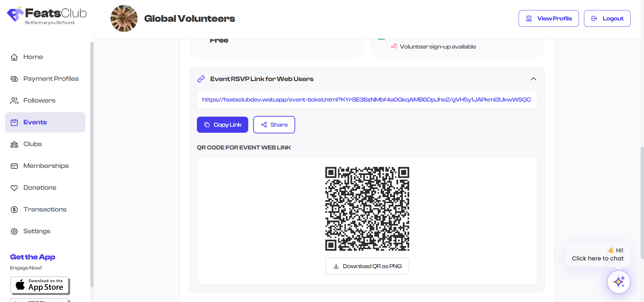The height and width of the screenshot is (302, 644).
Task: Click the copy icon in Copy Link
Action: tap(207, 125)
